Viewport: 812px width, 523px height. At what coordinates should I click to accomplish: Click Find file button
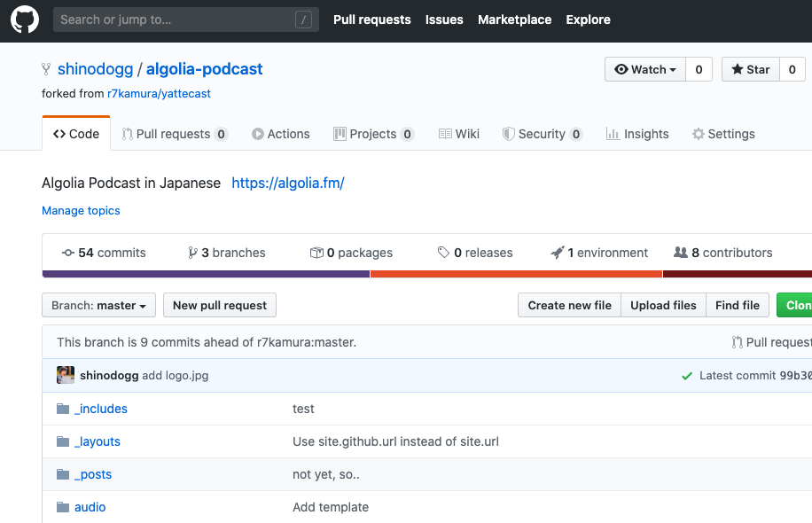(738, 306)
